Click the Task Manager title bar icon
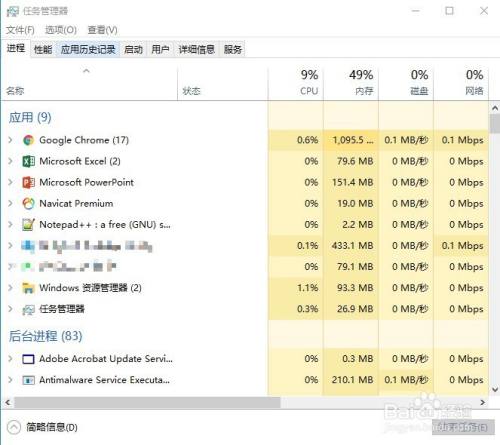This screenshot has width=500, height=445. point(13,11)
